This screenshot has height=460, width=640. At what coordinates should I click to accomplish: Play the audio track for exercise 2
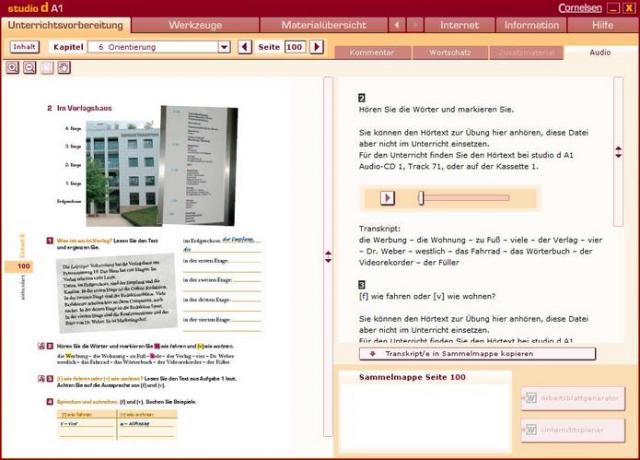(x=388, y=198)
